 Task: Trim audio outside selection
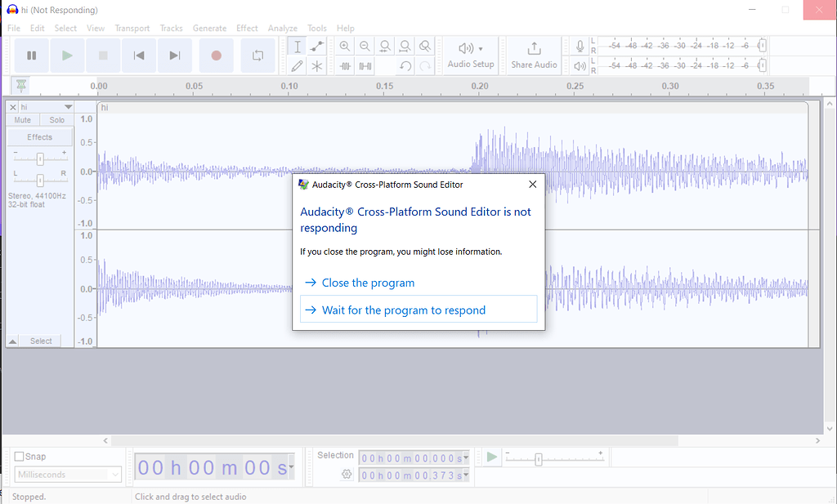click(x=344, y=65)
